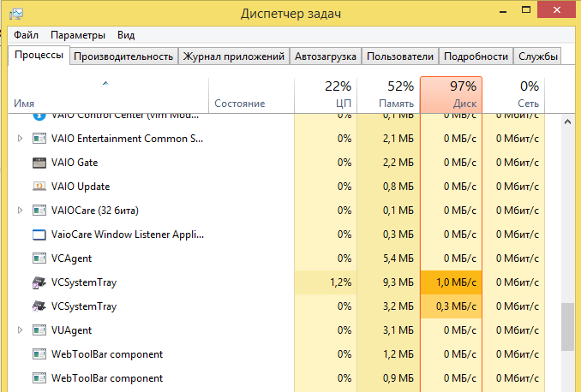
Task: Expand the VAIO Entertainment Common process
Action: point(21,138)
